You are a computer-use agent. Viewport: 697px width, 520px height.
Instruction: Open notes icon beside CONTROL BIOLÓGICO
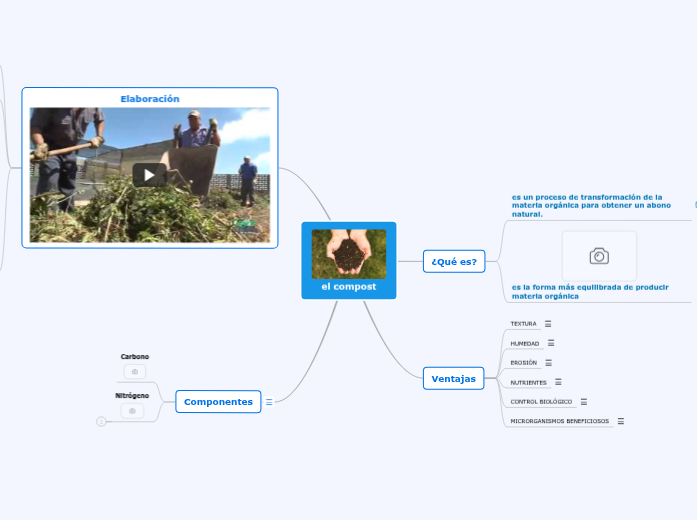[x=584, y=401]
